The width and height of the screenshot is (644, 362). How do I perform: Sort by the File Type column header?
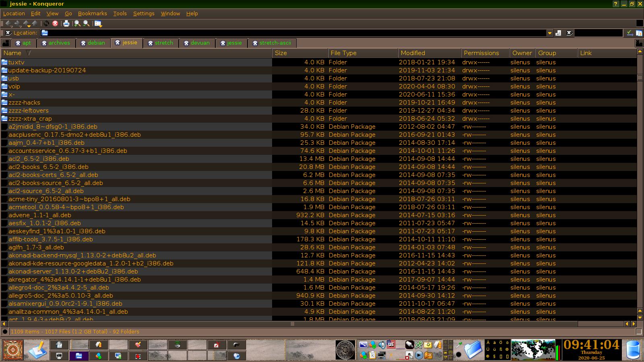[x=363, y=53]
